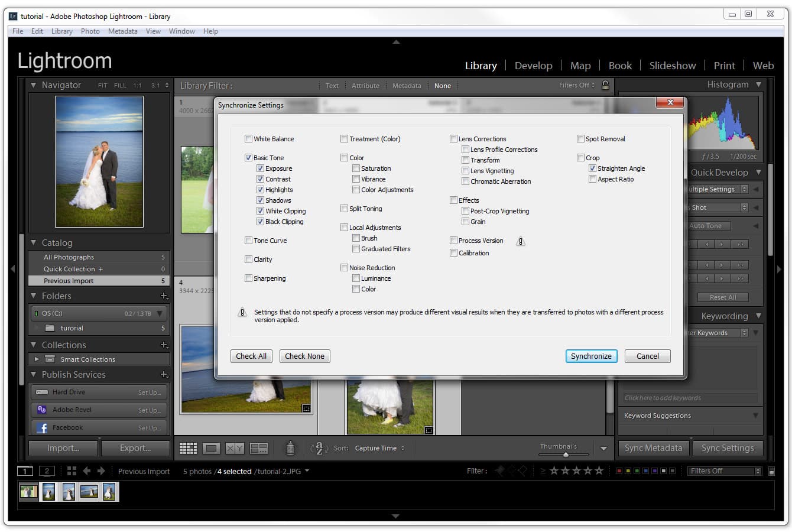The image size is (792, 532).
Task: Open Compare view
Action: [x=234, y=448]
